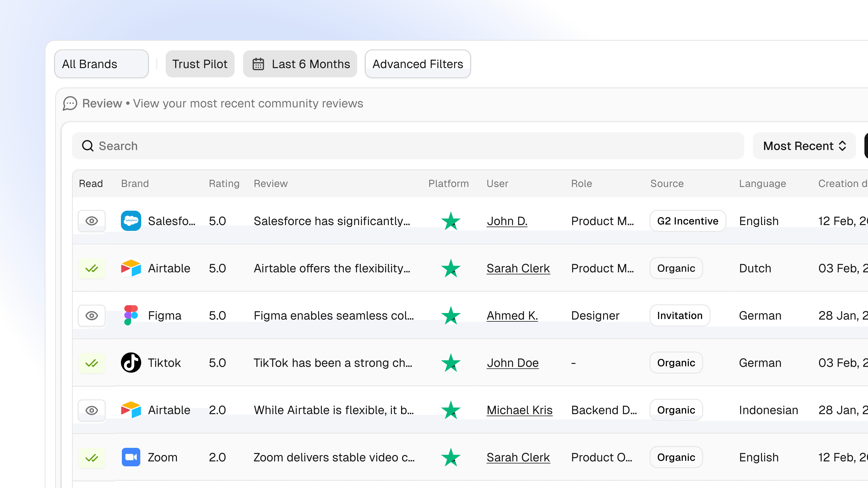This screenshot has height=488, width=868.
Task: Click Airtable logo in the 2.0 rated row
Action: (131, 410)
